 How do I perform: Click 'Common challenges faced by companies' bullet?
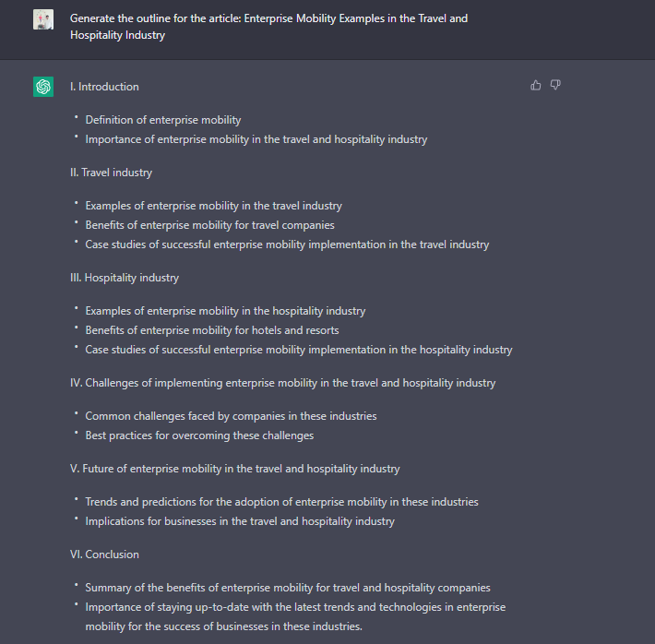coord(231,416)
